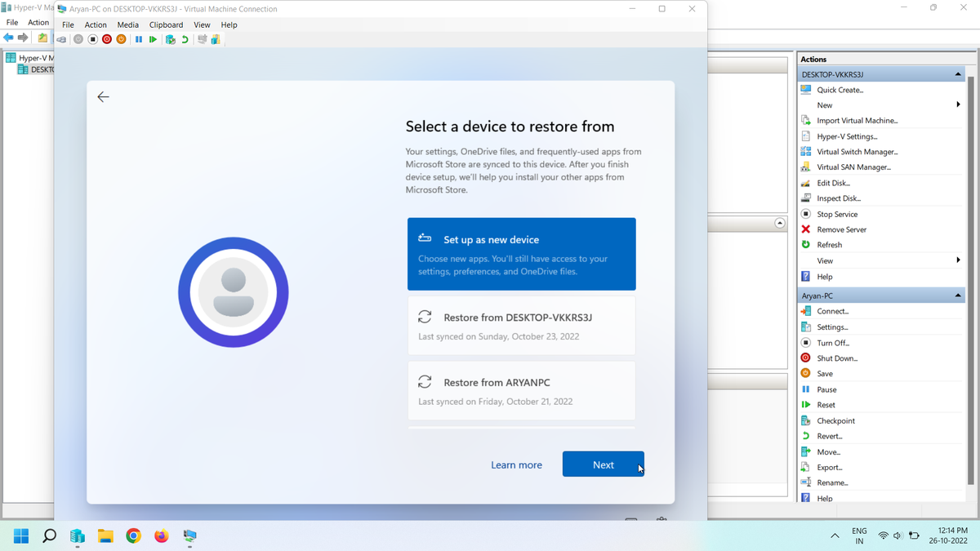
Task: Click the Next button
Action: pyautogui.click(x=604, y=464)
